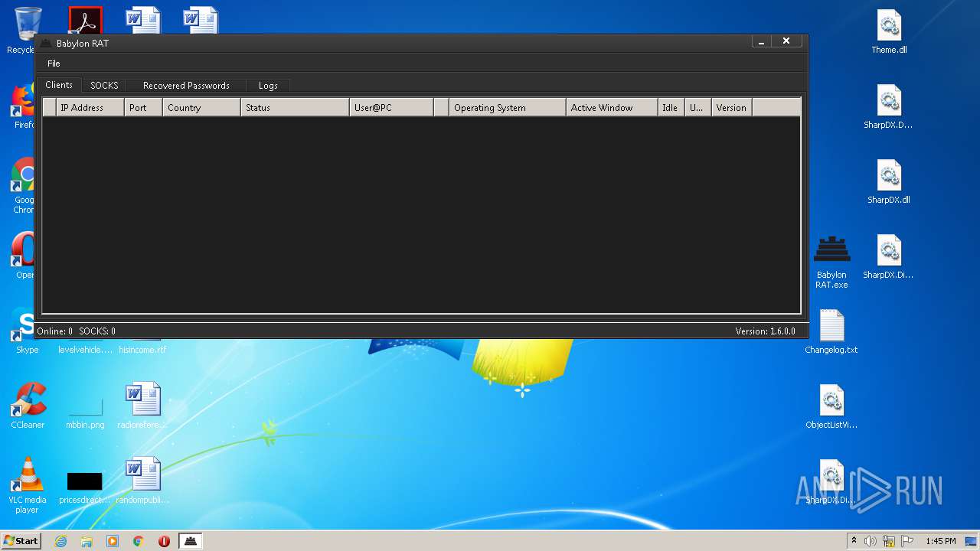Click the Online: 0 status text

click(55, 331)
